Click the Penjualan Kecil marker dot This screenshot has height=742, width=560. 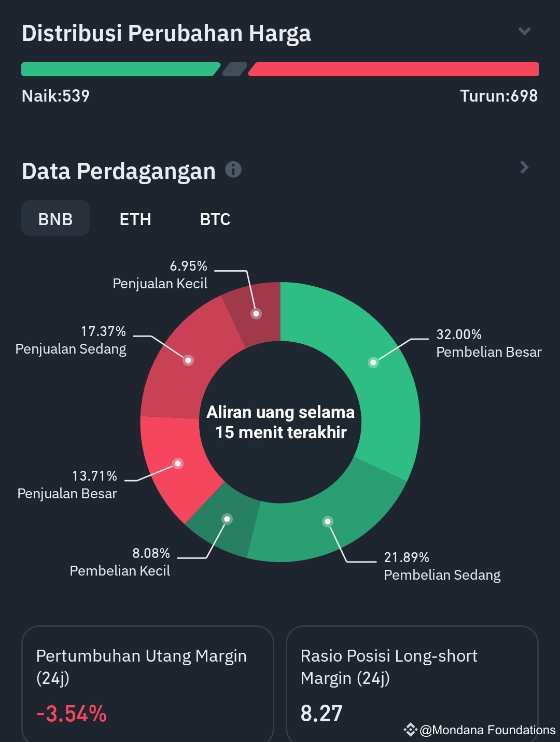(x=255, y=313)
